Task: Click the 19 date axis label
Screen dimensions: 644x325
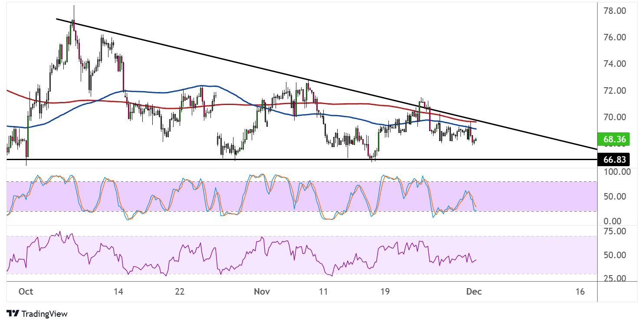Action: tap(385, 292)
